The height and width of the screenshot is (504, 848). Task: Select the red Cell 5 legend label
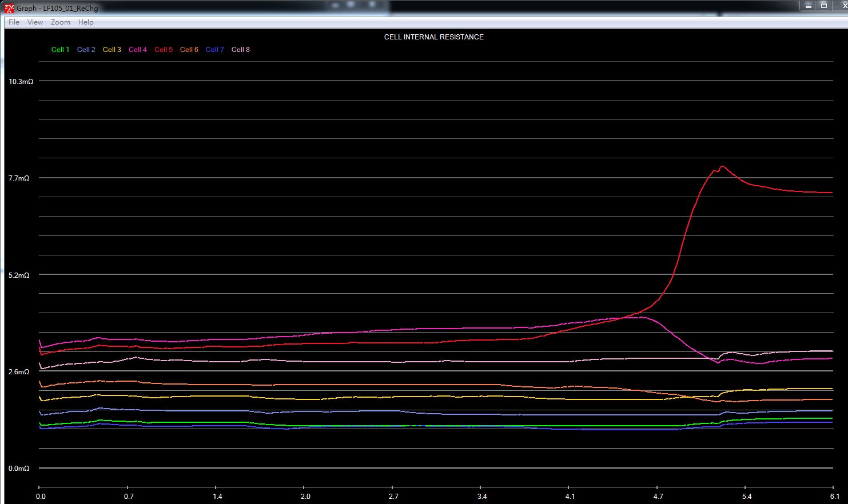(x=163, y=50)
